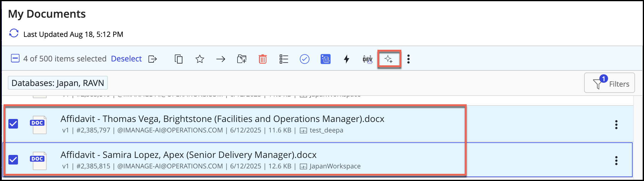Viewport: 644px width, 181px height.
Task: Uncheck the Thomas Vega affidavit checkbox
Action: click(13, 124)
